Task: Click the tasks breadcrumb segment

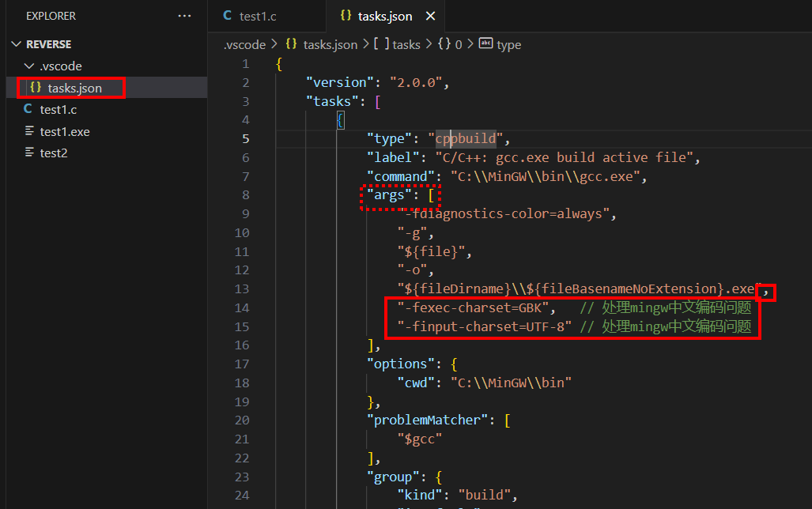Action: 406,44
